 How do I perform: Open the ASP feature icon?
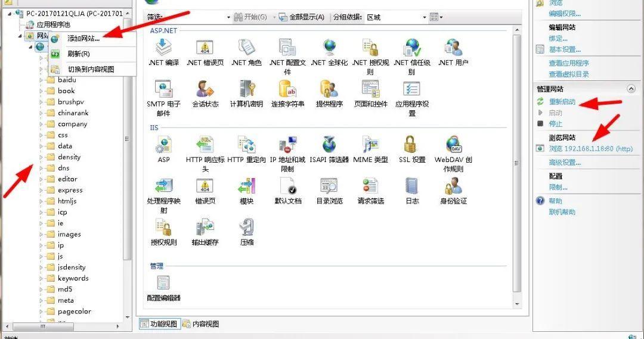click(163, 144)
